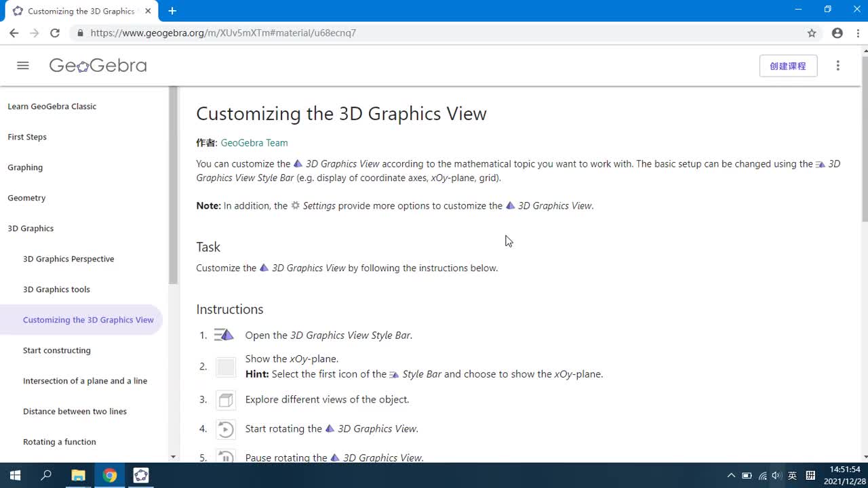Open Start constructing page
Viewport: 868px width, 488px height.
[x=56, y=350]
